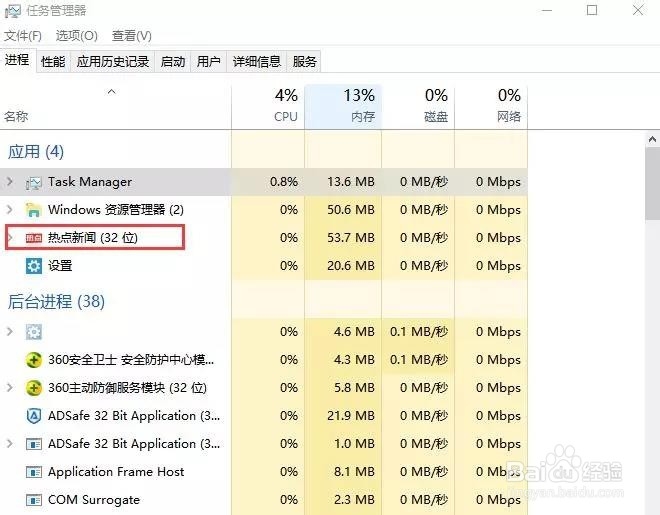Switch to the 用户 tab
The width and height of the screenshot is (660, 515).
[209, 62]
